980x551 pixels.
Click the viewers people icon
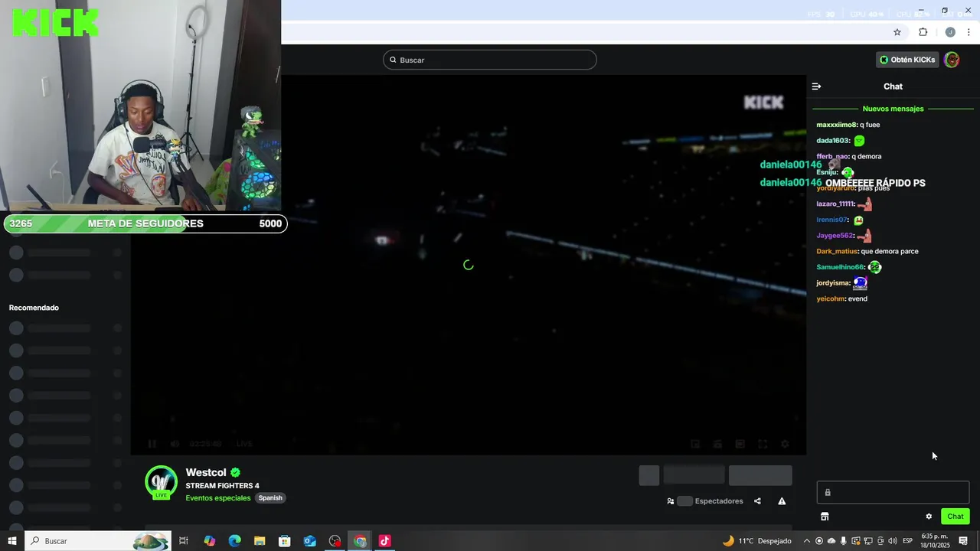671,501
